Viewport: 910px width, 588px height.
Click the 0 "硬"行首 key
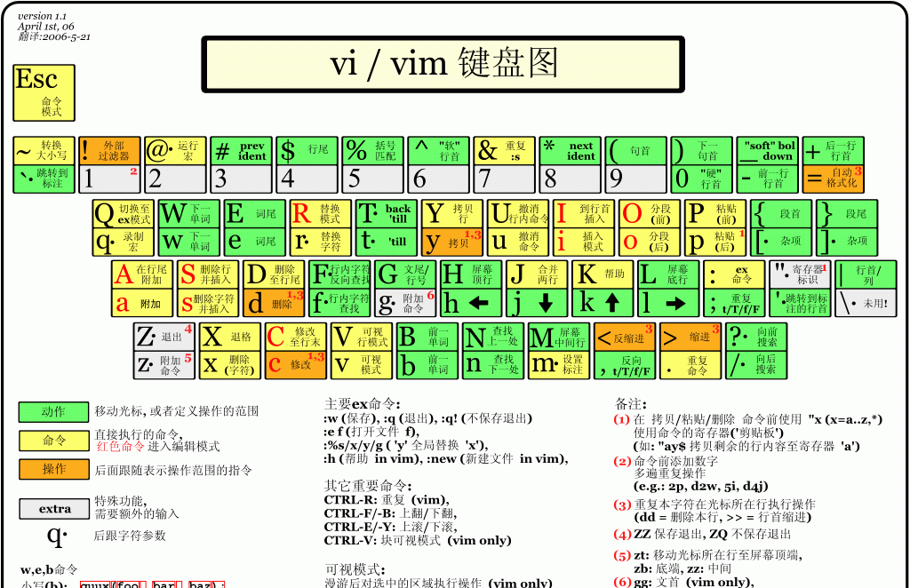[702, 179]
